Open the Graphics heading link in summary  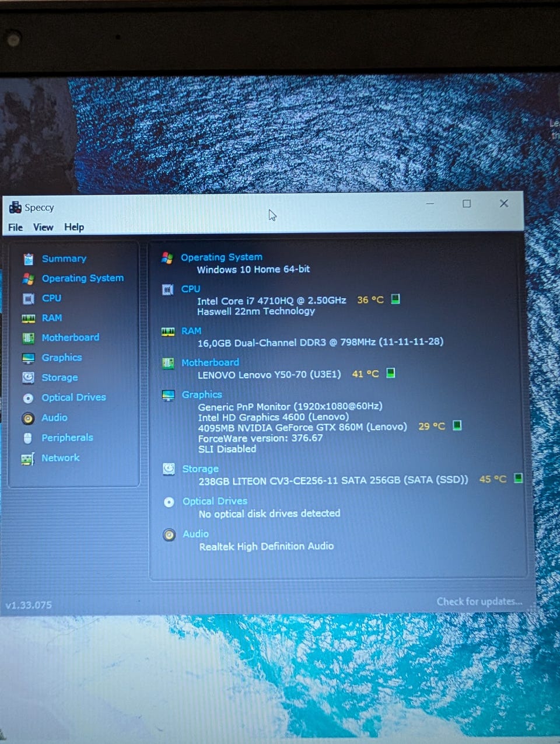(202, 394)
